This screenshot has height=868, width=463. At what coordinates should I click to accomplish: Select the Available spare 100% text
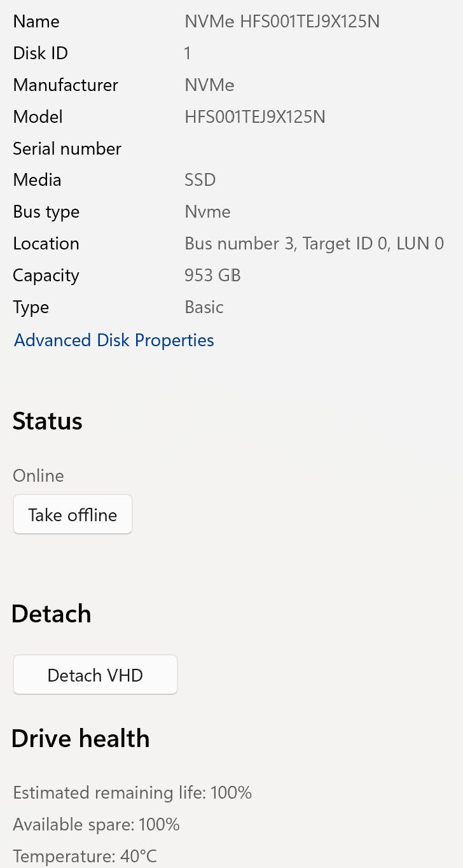97,825
